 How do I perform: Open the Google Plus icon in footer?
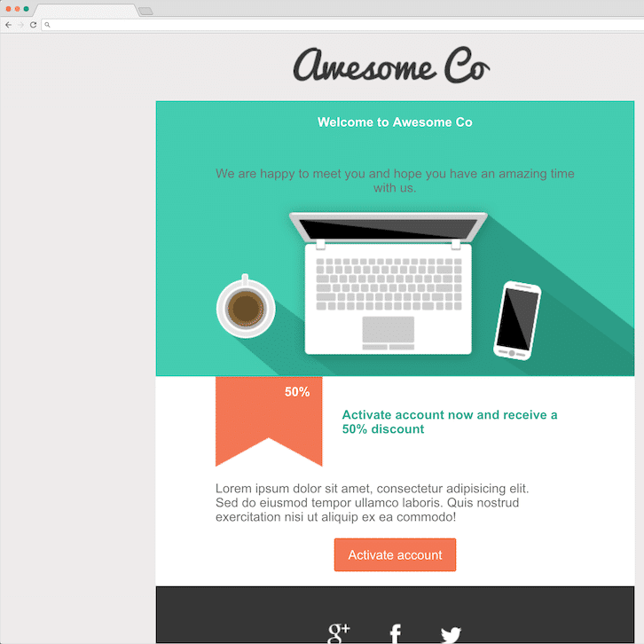click(339, 632)
